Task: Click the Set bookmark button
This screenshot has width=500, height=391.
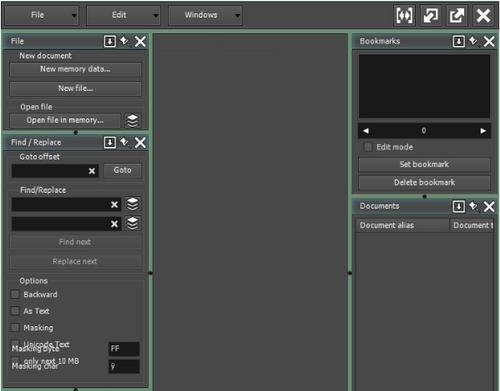Action: coord(424,164)
